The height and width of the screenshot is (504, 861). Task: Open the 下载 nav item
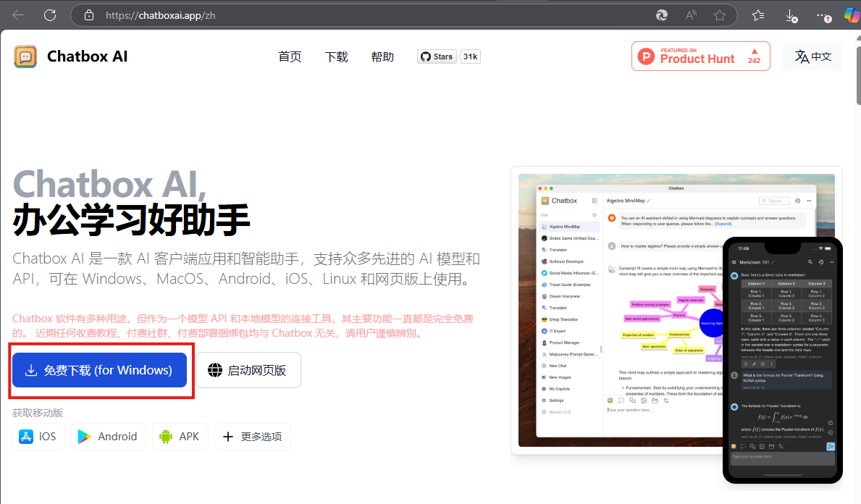[336, 56]
